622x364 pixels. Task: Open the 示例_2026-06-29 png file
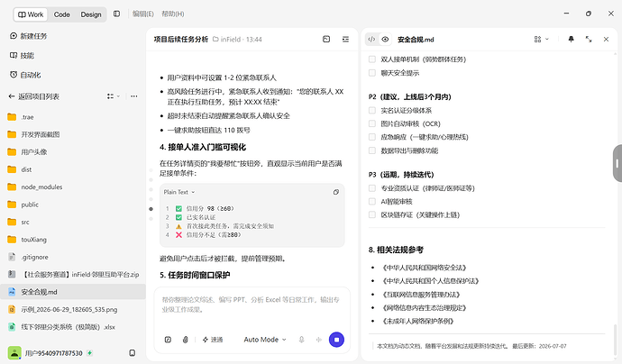pyautogui.click(x=73, y=309)
